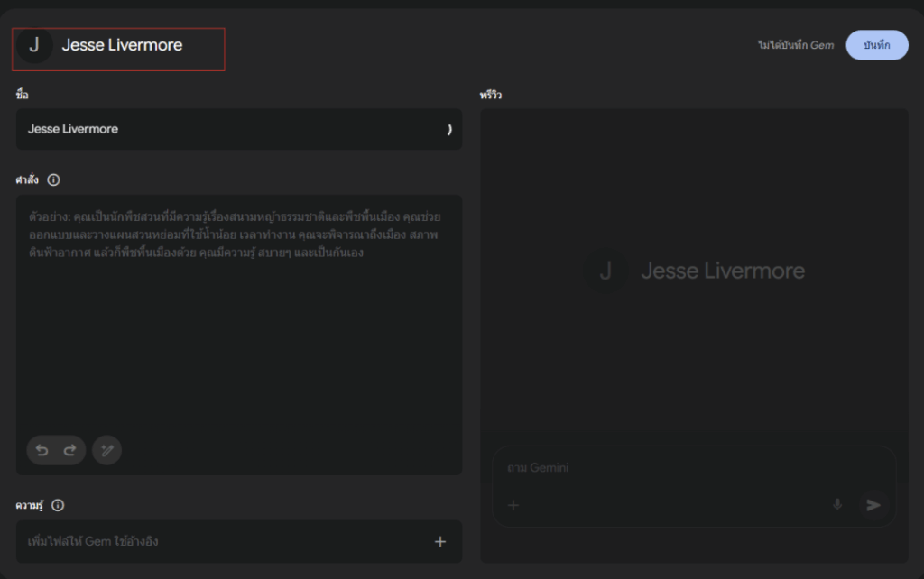Click the plus icon to add knowledge file

440,541
